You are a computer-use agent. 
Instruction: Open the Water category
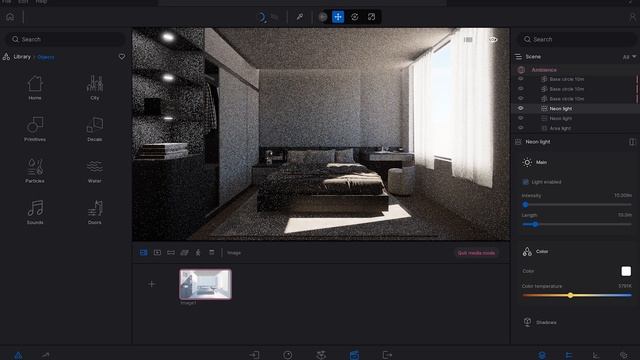pos(95,171)
